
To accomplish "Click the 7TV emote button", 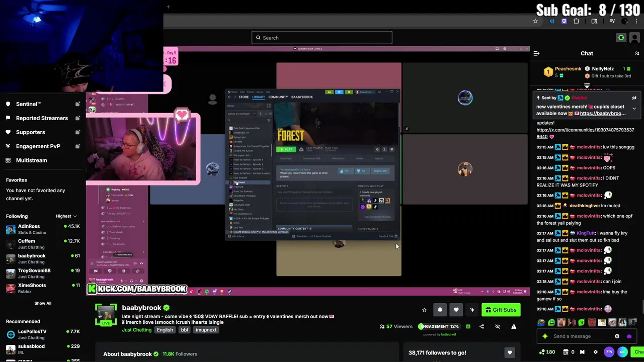I will pyautogui.click(x=609, y=352).
